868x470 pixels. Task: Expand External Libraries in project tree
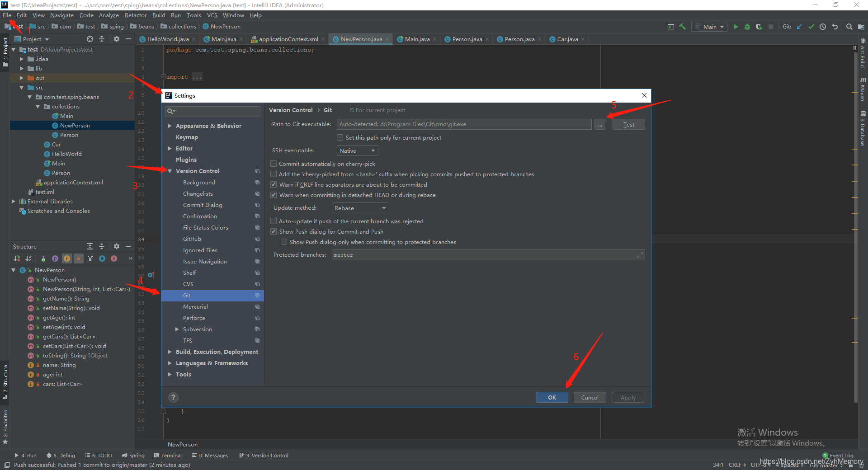click(x=13, y=202)
